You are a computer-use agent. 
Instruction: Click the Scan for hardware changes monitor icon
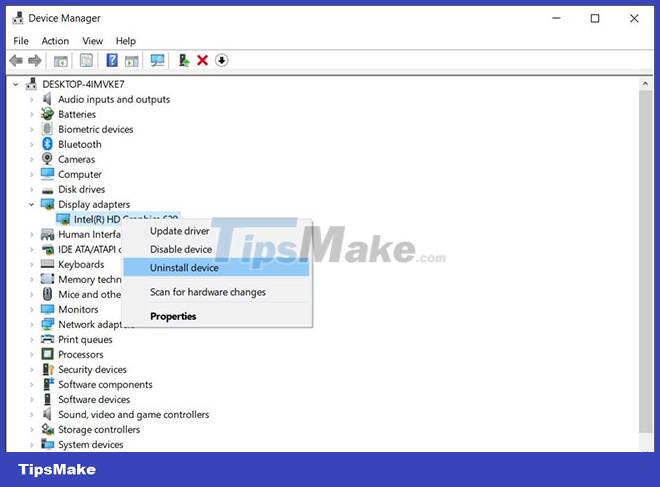(x=157, y=61)
